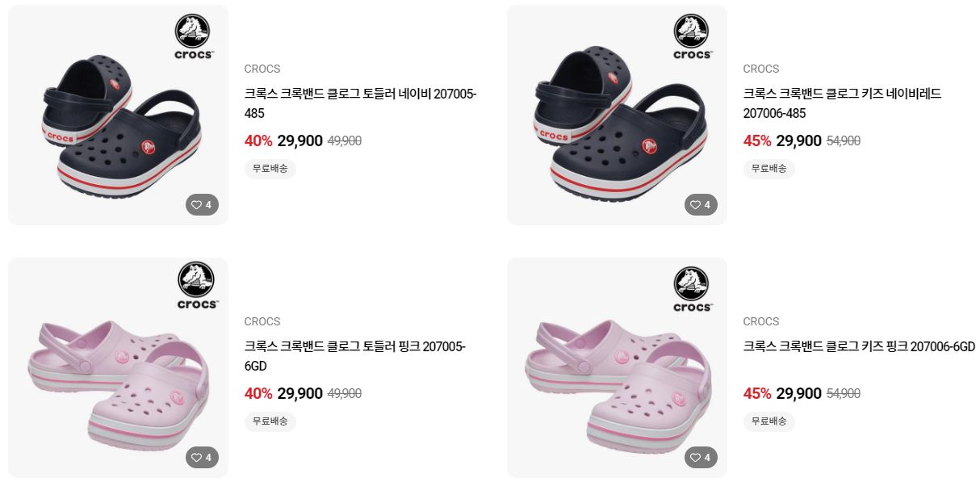
Task: Open title link for navy red kids 207006-485
Action: [842, 103]
